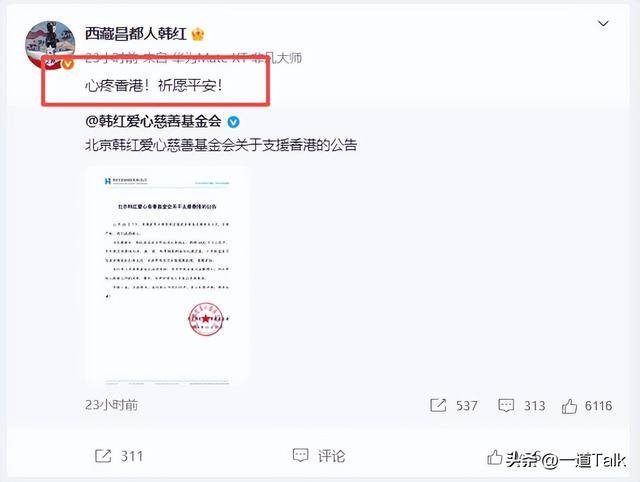This screenshot has height=482, width=640.
Task: Select the comment icon next to 313
Action: tap(506, 406)
